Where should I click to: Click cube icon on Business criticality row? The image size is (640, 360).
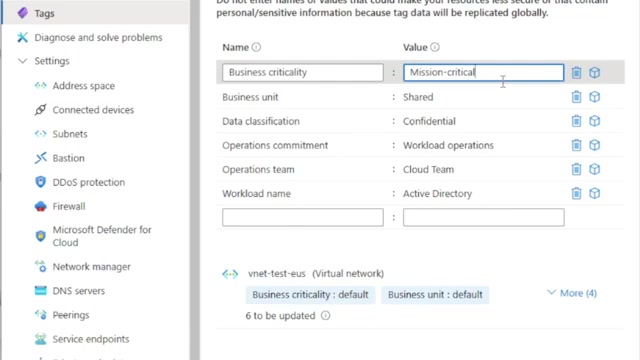[595, 73]
